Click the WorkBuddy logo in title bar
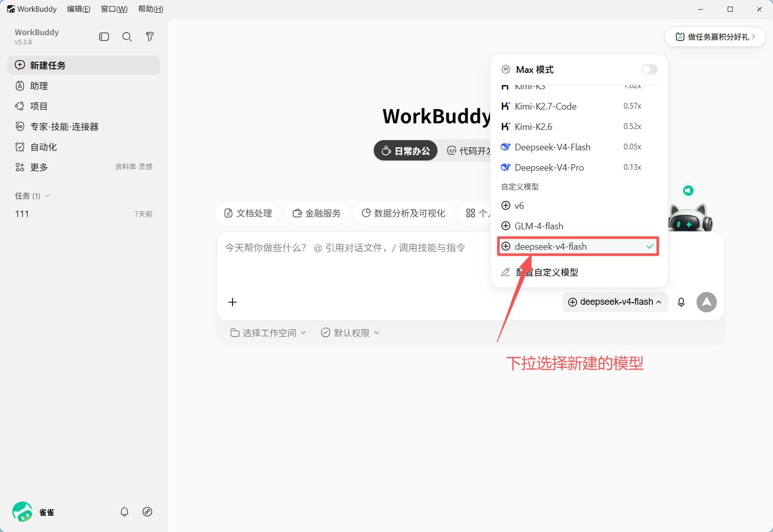 11,9
